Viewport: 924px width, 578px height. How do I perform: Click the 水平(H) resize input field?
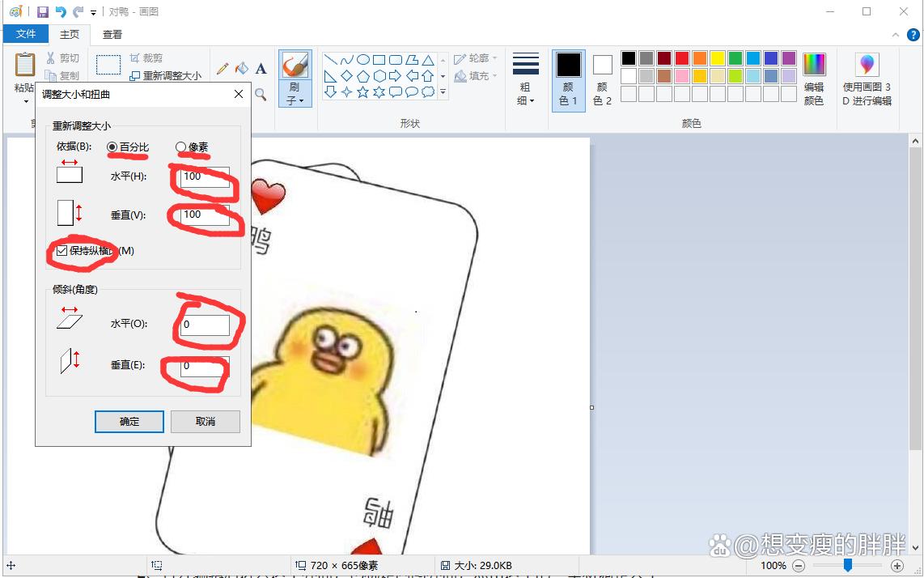click(205, 176)
